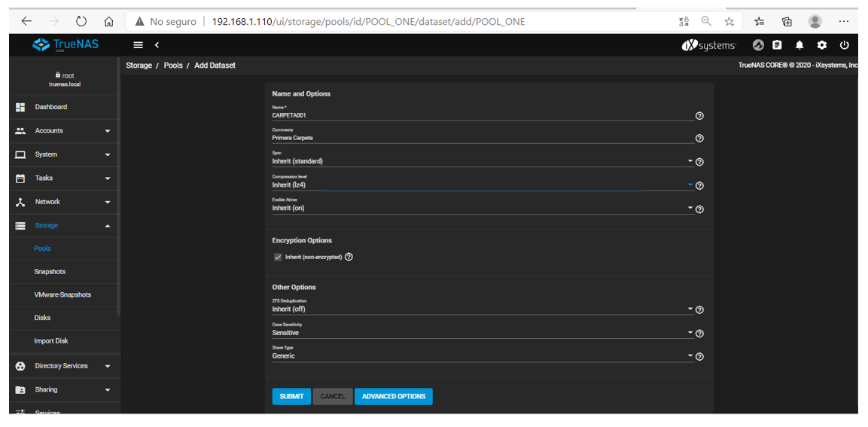Open the iXsystems logo link

tap(708, 45)
